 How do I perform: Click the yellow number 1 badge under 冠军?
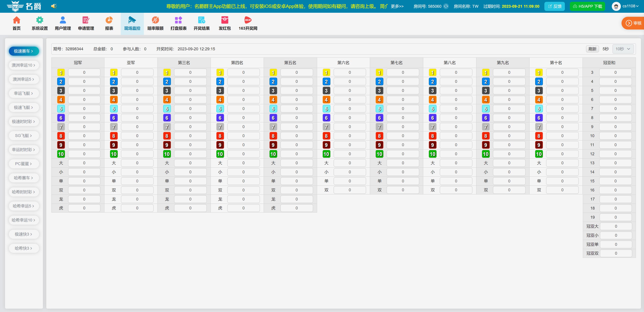click(61, 72)
